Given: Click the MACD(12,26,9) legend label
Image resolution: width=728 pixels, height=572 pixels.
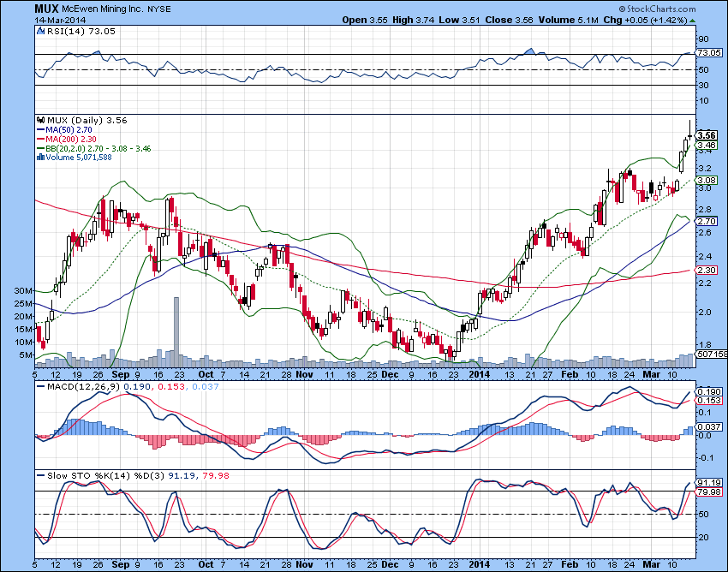Looking at the screenshot, I should [84, 387].
